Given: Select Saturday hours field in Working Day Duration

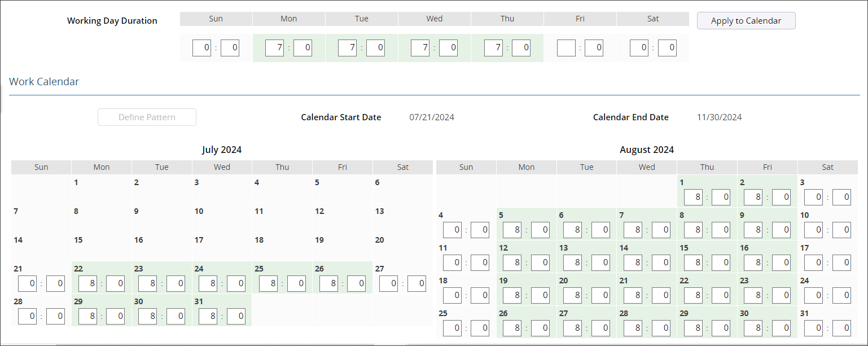Looking at the screenshot, I should (639, 48).
